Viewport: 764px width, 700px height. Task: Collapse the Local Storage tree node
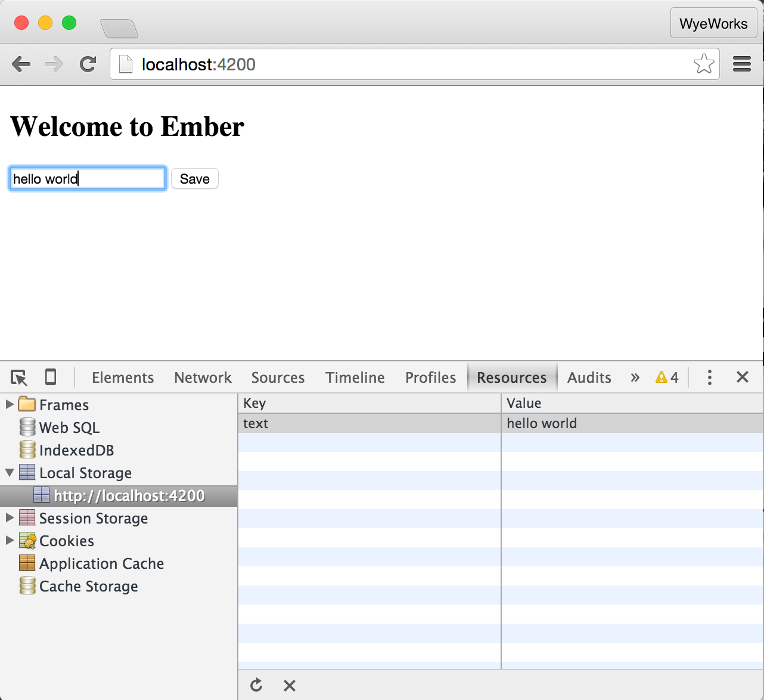pos(10,473)
